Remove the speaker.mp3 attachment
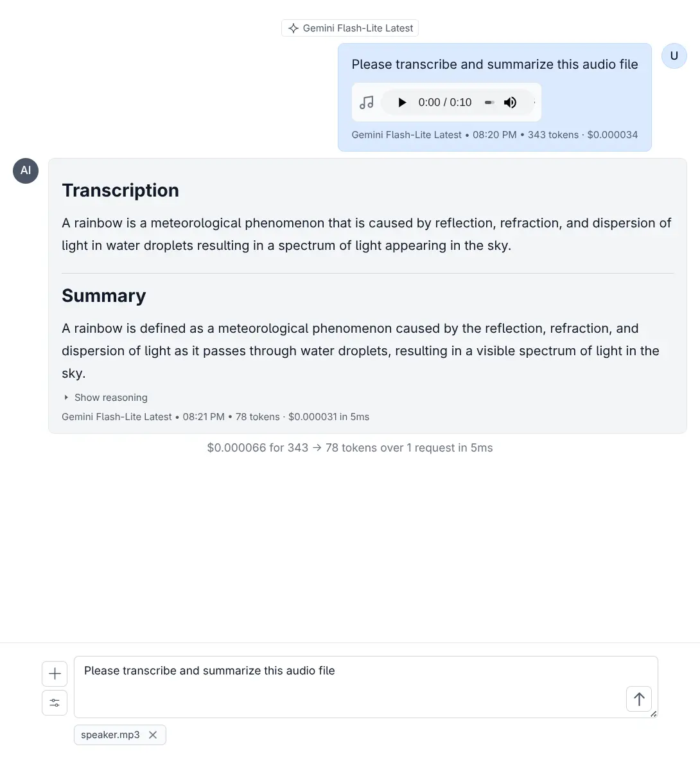 point(153,735)
